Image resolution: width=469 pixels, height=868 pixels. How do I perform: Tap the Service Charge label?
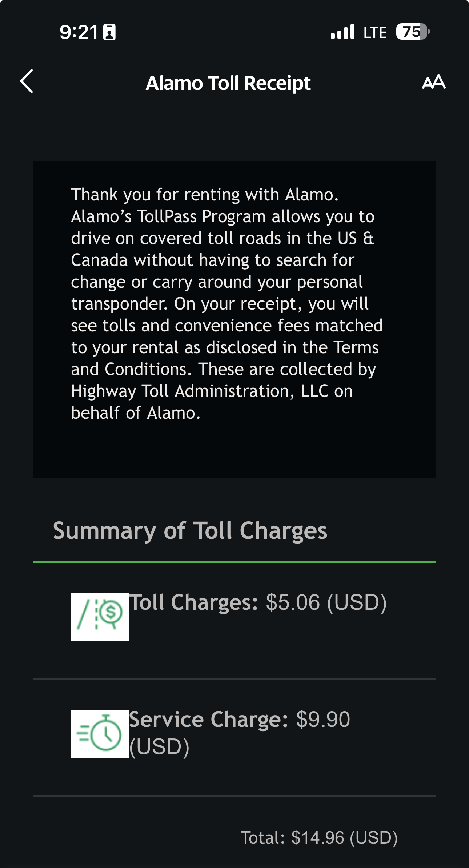[x=209, y=720]
